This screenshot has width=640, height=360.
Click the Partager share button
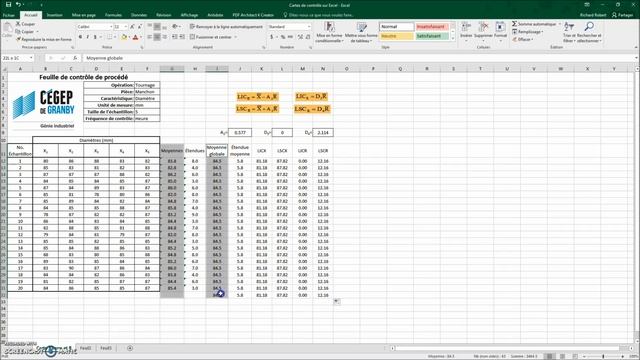(622, 15)
